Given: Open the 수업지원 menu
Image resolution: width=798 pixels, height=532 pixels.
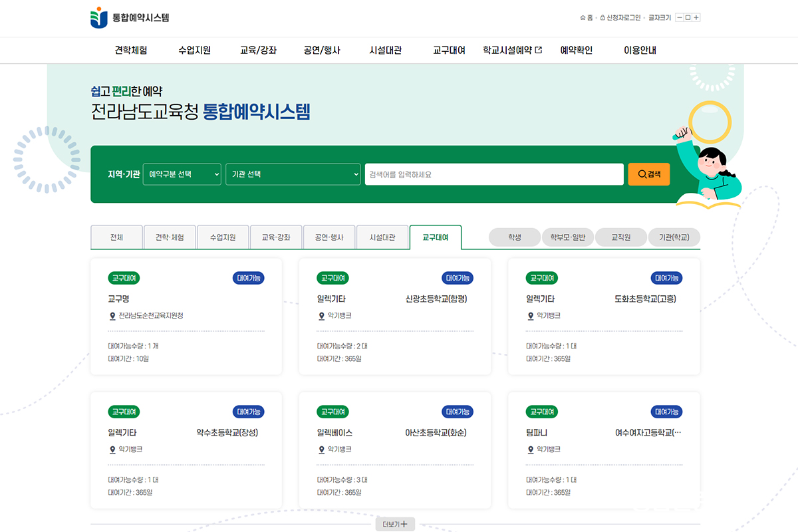Looking at the screenshot, I should tap(194, 50).
